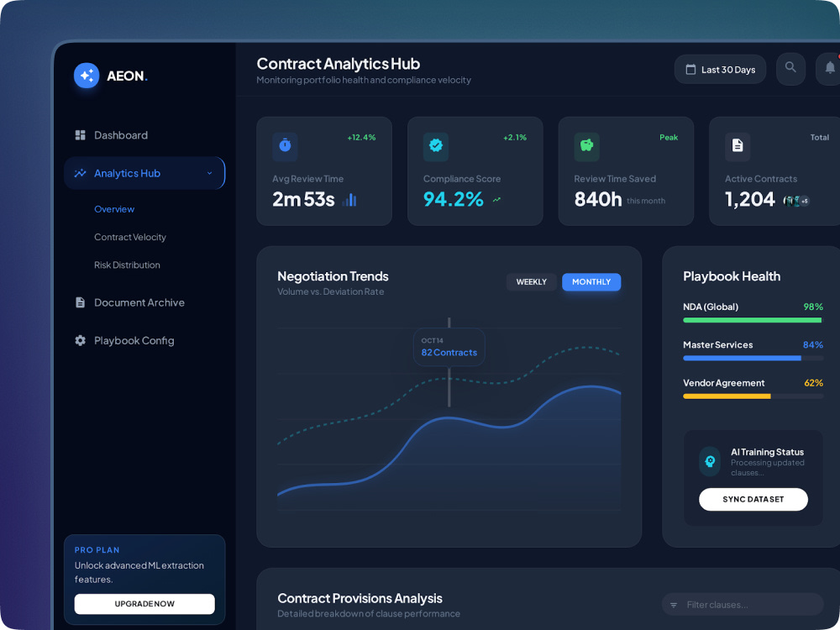The width and height of the screenshot is (840, 630).
Task: Switch chart to WEEKLY view
Action: coord(532,281)
